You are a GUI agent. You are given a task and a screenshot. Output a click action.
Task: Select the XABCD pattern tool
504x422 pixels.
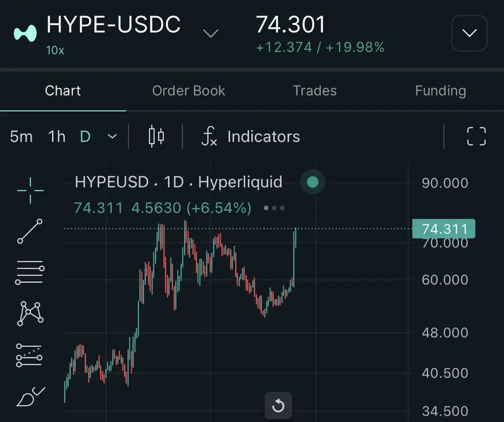point(30,313)
